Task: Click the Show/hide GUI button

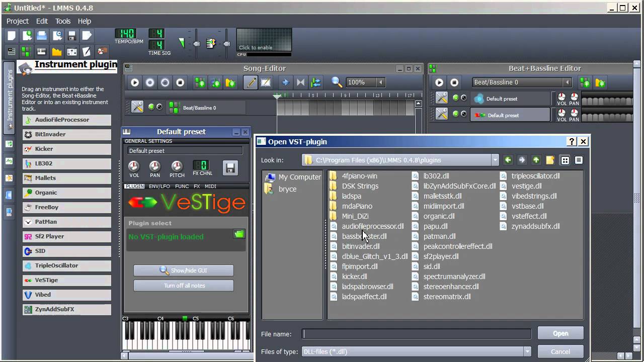Action: (x=184, y=270)
